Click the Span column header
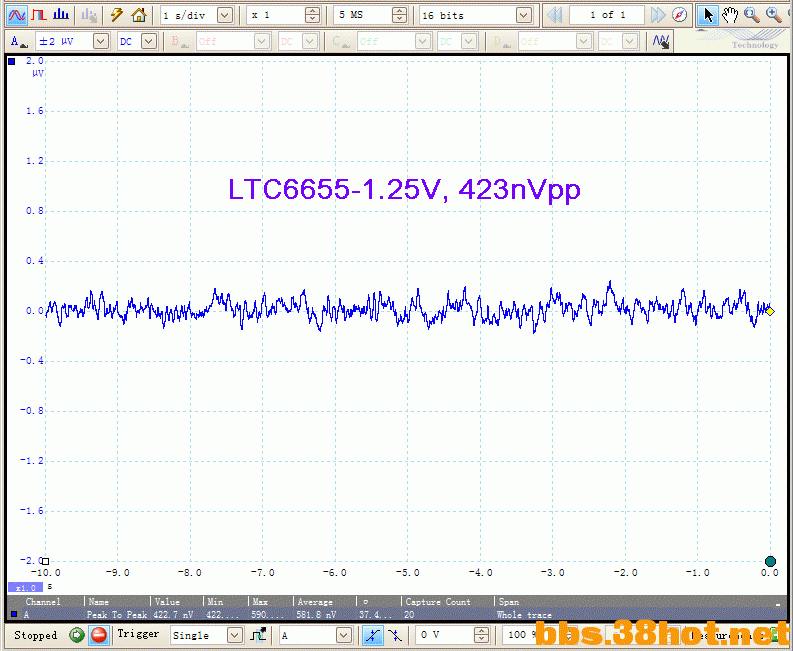The width and height of the screenshot is (793, 651). tap(509, 601)
